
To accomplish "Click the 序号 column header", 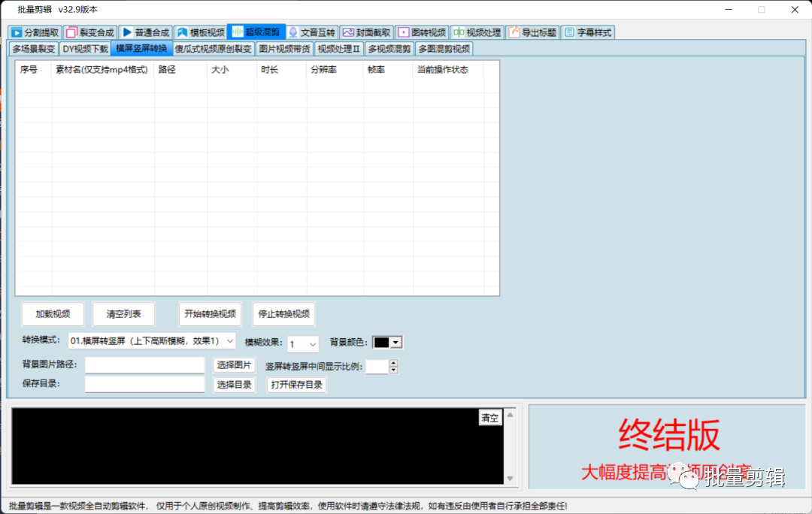I will (x=34, y=69).
